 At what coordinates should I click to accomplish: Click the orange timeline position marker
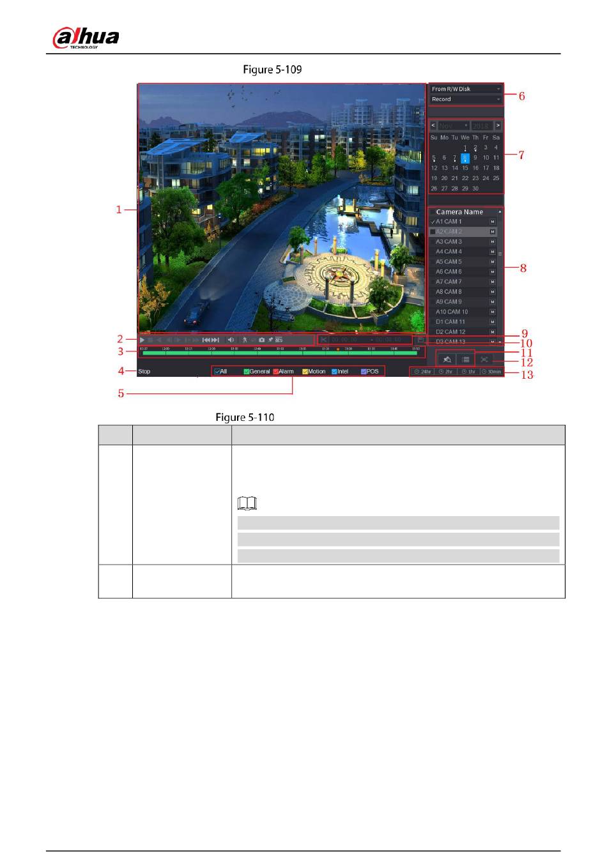click(337, 349)
